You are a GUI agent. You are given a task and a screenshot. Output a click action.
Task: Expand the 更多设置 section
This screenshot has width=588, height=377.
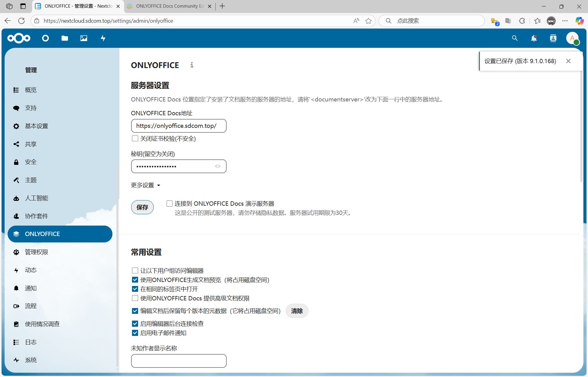click(145, 185)
